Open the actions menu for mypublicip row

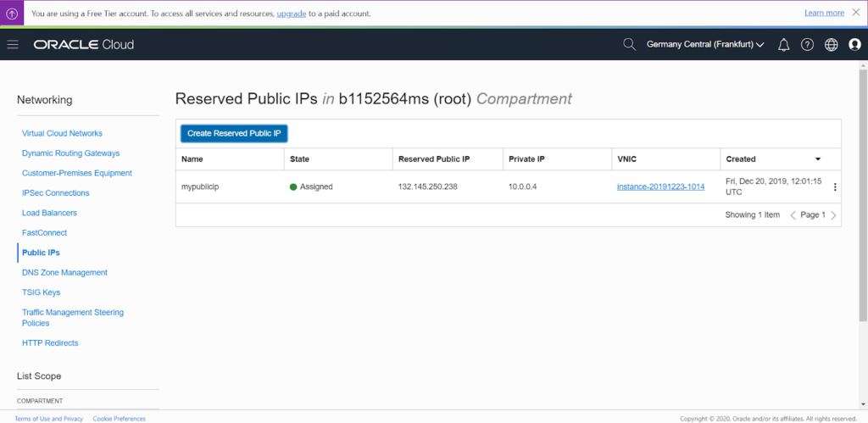pyautogui.click(x=835, y=187)
